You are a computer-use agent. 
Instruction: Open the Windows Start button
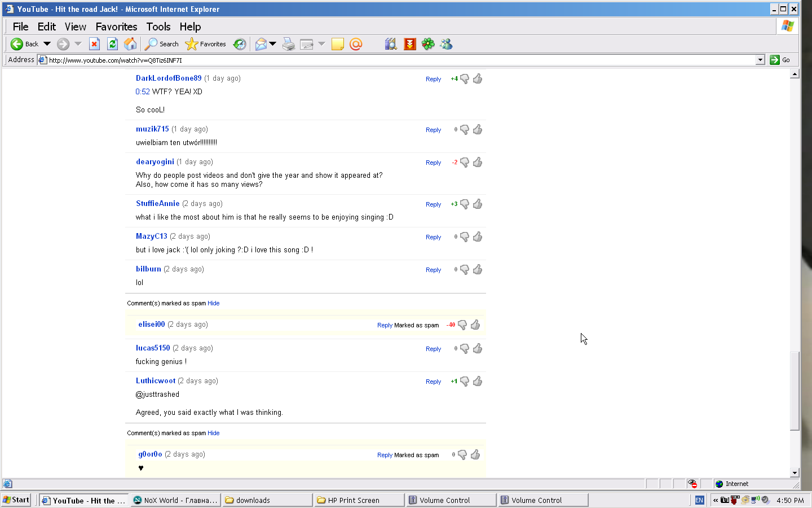pos(16,500)
